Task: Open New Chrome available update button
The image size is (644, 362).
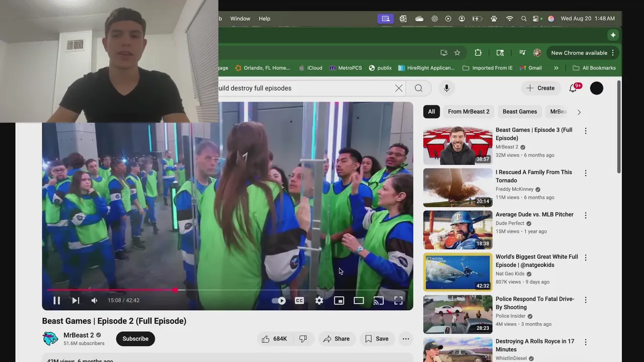Action: [x=583, y=53]
